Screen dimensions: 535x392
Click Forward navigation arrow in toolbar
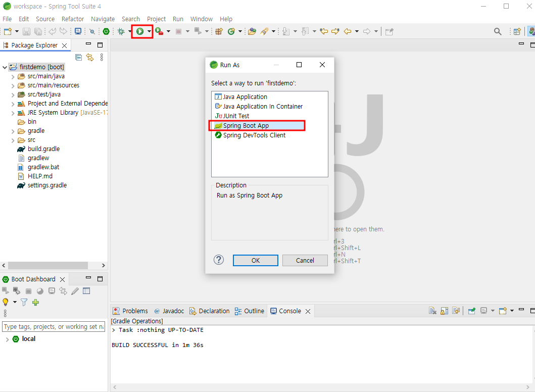[x=367, y=31]
